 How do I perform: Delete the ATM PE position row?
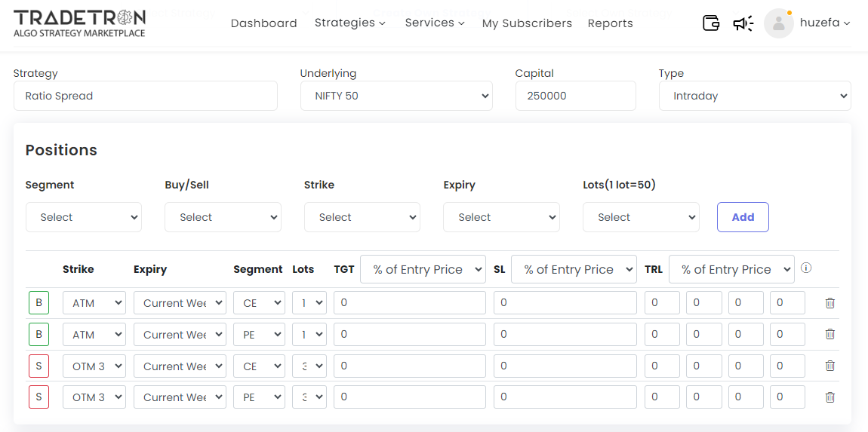tap(830, 334)
